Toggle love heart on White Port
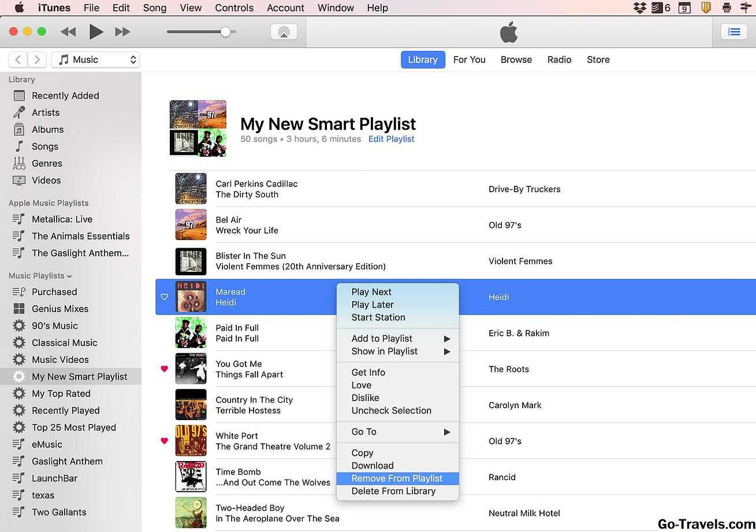Screen dimensions: 756x532 click(164, 441)
